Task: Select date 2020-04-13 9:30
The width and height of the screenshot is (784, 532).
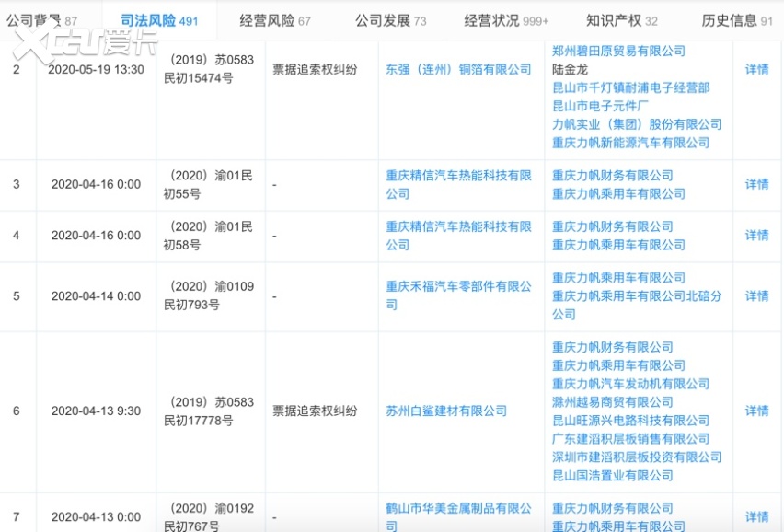Action: [x=96, y=411]
